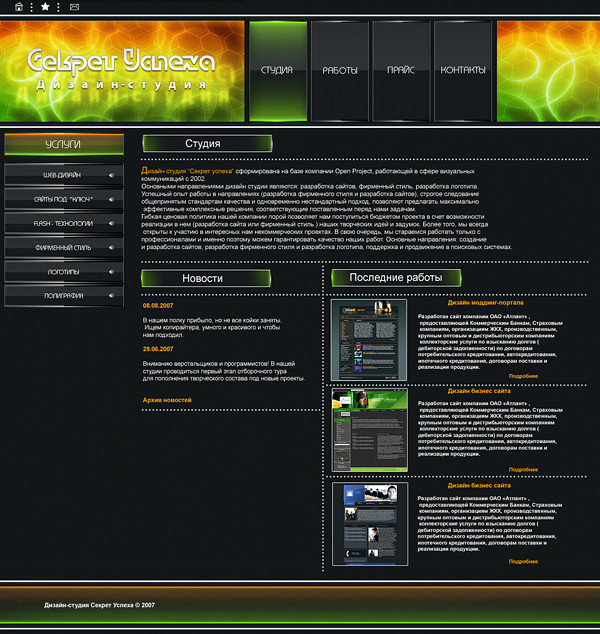Image resolution: width=600 pixels, height=634 pixels.
Task: Select САЙТЫ ПОД "КЛЮЧ" service item
Action: click(x=64, y=199)
